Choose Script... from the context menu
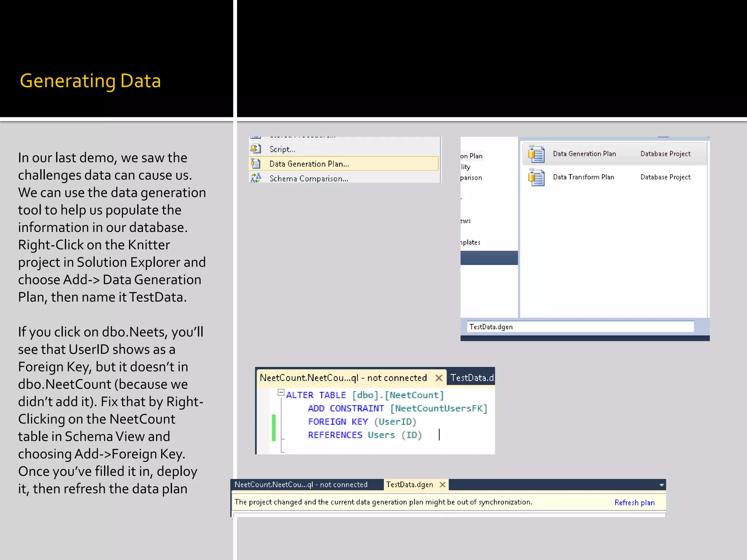 coord(344,149)
